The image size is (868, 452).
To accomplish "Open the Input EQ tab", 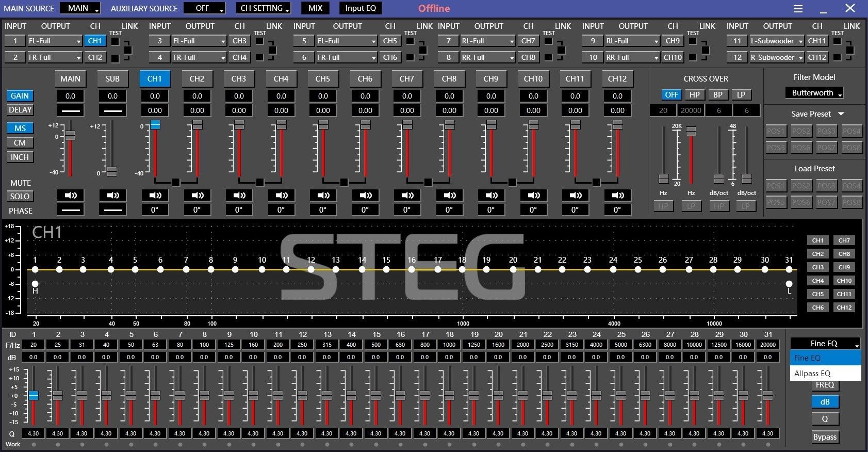I will click(361, 8).
